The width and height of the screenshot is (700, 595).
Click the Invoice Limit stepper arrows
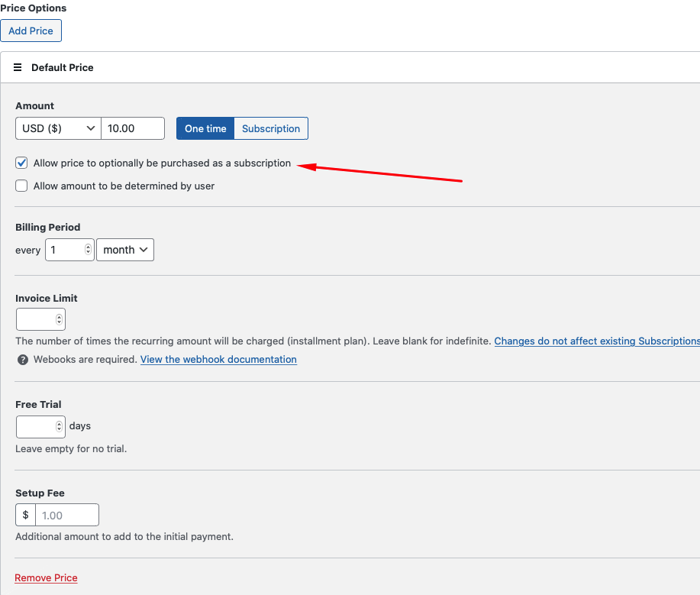[x=59, y=319]
